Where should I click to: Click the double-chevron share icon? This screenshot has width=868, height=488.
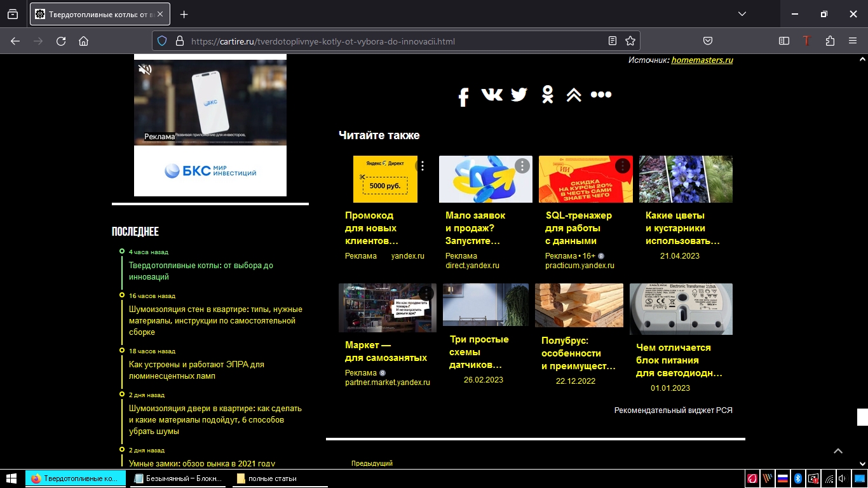click(574, 95)
